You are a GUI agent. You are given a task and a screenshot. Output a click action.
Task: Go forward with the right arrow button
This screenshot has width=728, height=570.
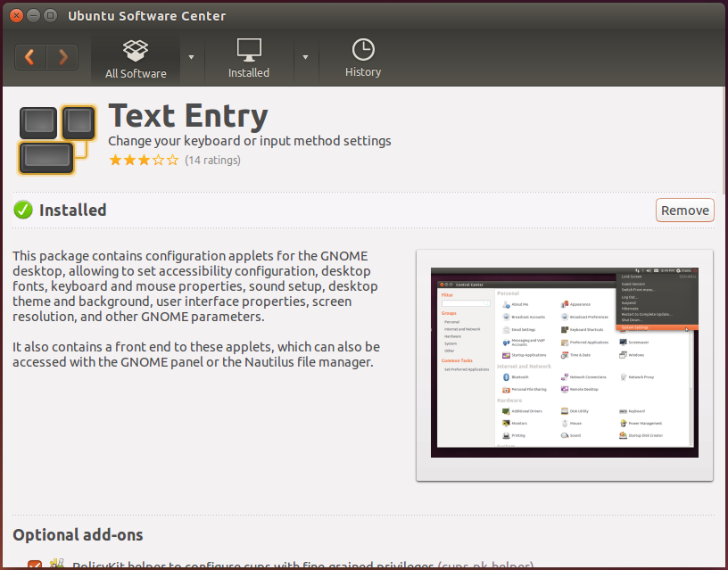click(62, 57)
